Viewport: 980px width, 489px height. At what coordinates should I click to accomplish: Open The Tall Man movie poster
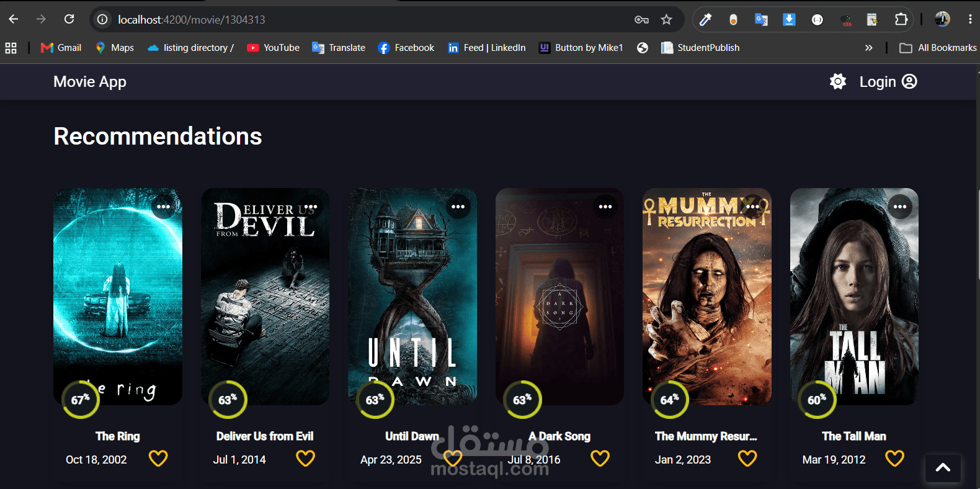(x=854, y=297)
